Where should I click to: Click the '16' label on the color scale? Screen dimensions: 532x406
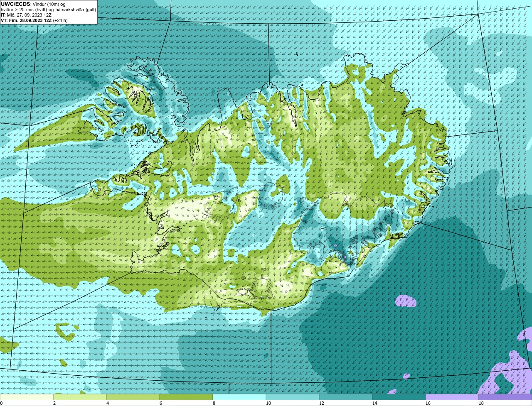click(428, 403)
